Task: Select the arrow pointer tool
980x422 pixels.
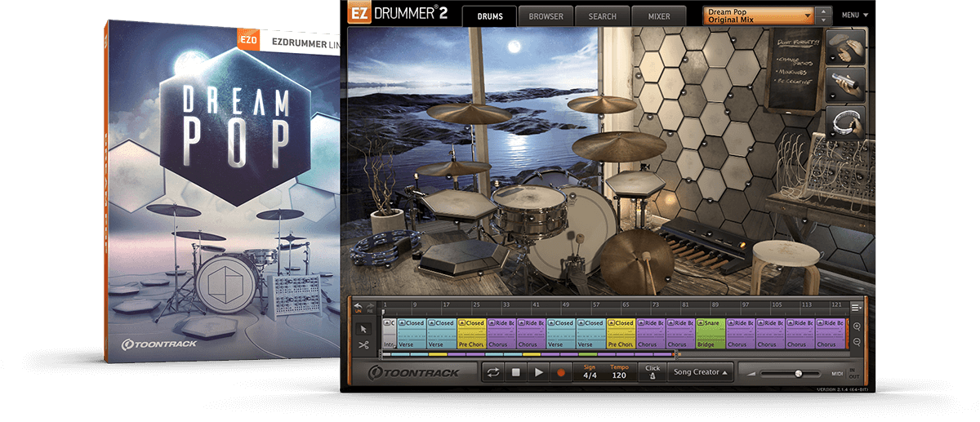Action: click(363, 329)
